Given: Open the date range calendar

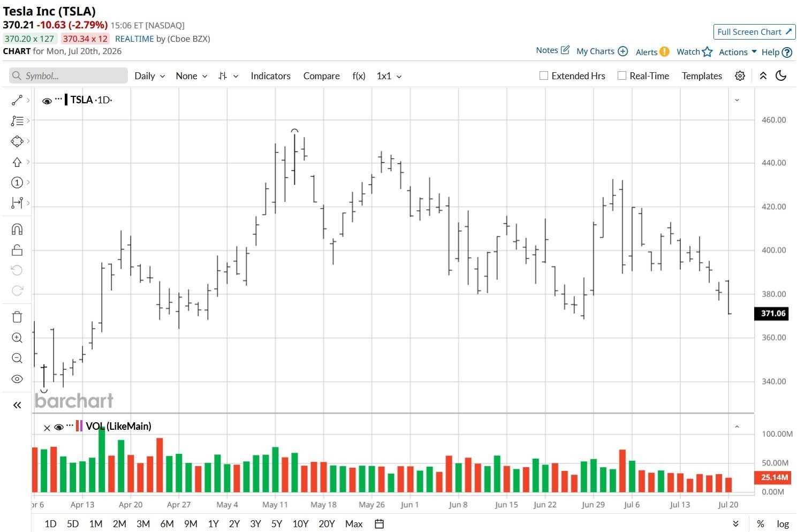Looking at the screenshot, I should click(x=379, y=524).
